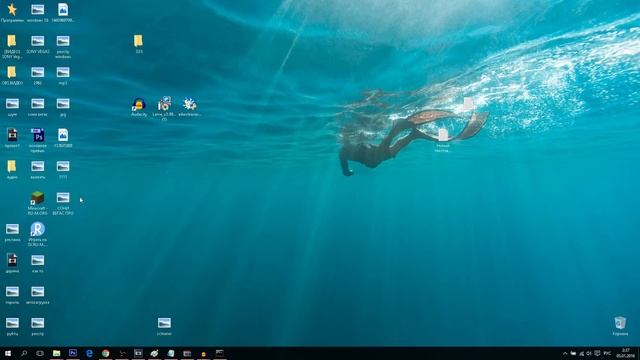640x360 pixels.
Task: Select the Photoshop PSD file icon on desktop
Action: [x=38, y=135]
